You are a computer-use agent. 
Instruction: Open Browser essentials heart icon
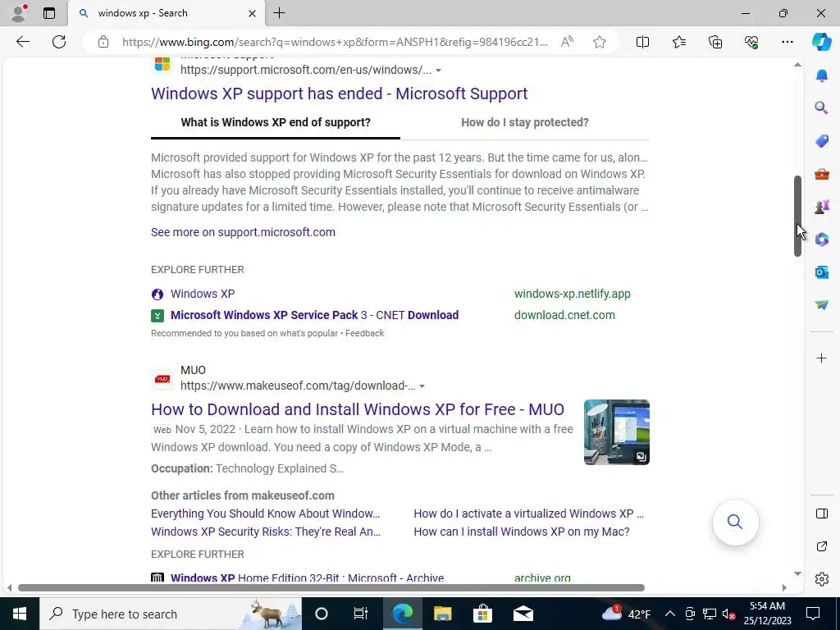[x=751, y=42]
